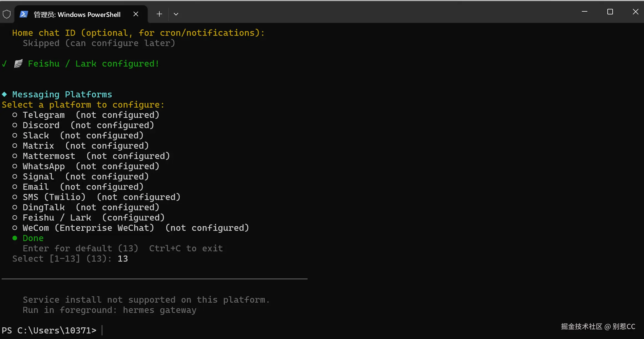The image size is (644, 339).
Task: Close the Windows PowerShell tab
Action: tap(136, 14)
